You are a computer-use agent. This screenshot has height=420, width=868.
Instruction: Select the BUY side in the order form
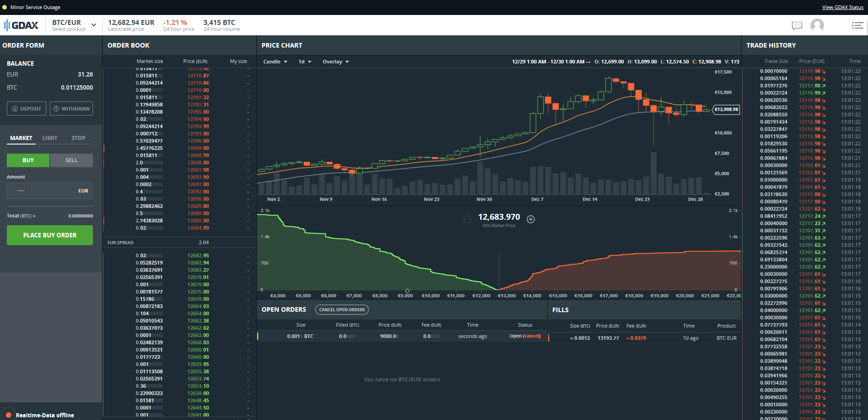click(28, 160)
